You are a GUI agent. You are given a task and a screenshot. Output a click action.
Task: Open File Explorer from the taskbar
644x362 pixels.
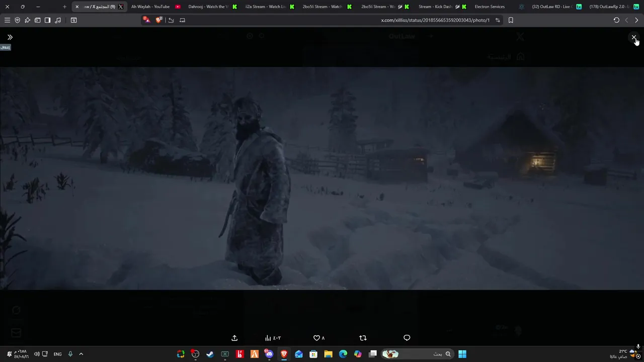[329, 354]
